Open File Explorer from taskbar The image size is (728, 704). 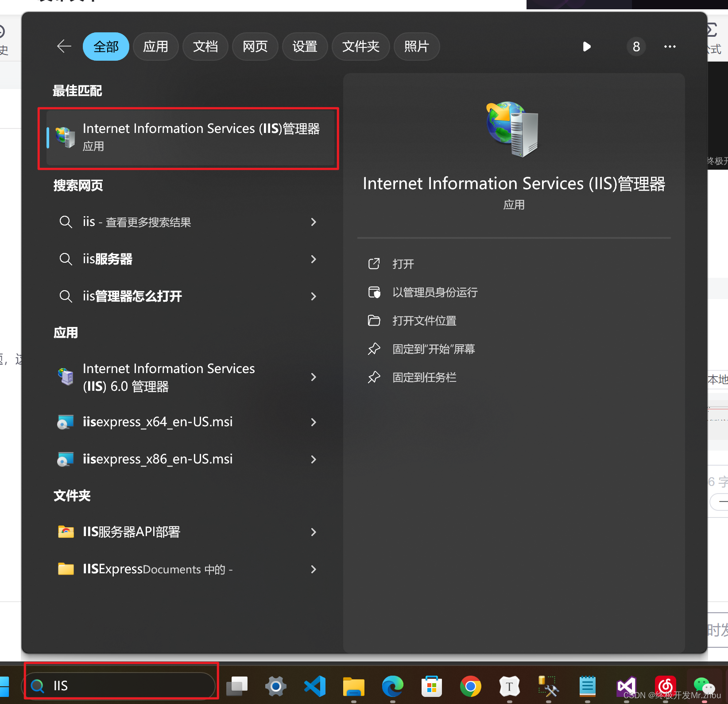pos(353,686)
